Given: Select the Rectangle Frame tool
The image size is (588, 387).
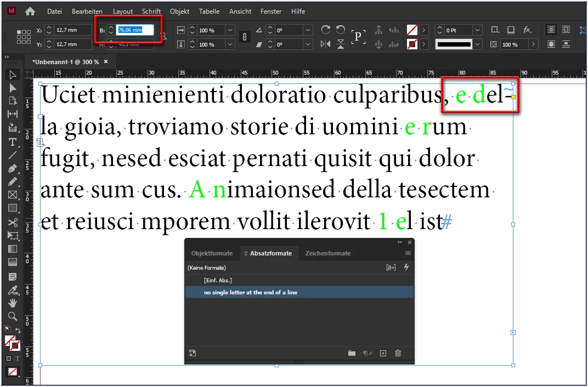Looking at the screenshot, I should coord(13,195).
